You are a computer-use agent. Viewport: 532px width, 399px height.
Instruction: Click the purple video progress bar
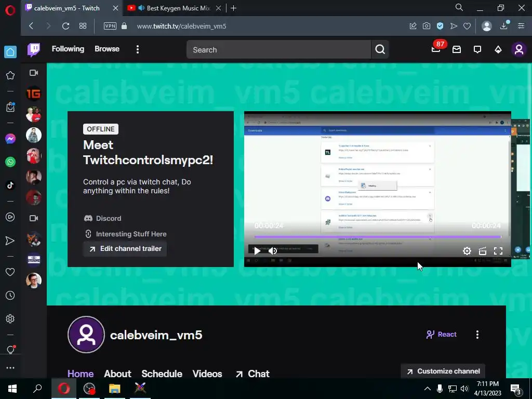(377, 237)
